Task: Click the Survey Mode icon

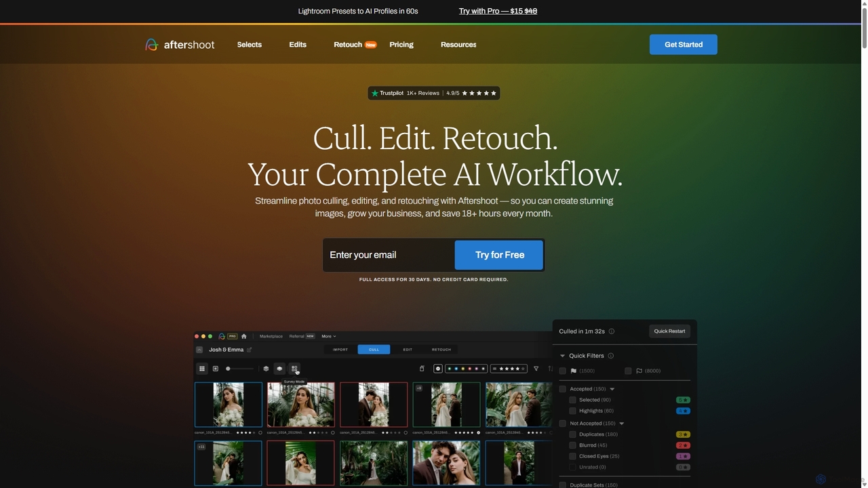Action: tap(294, 369)
